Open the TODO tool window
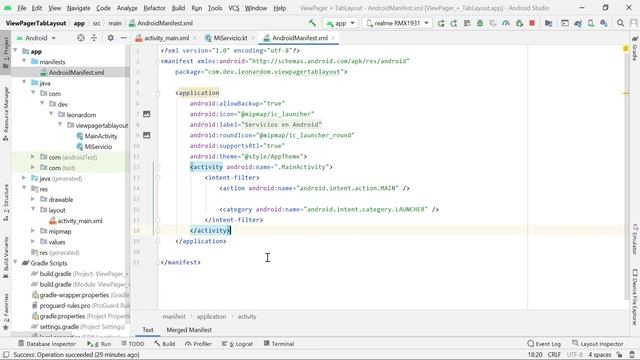The height and width of the screenshot is (360, 640). click(x=132, y=344)
